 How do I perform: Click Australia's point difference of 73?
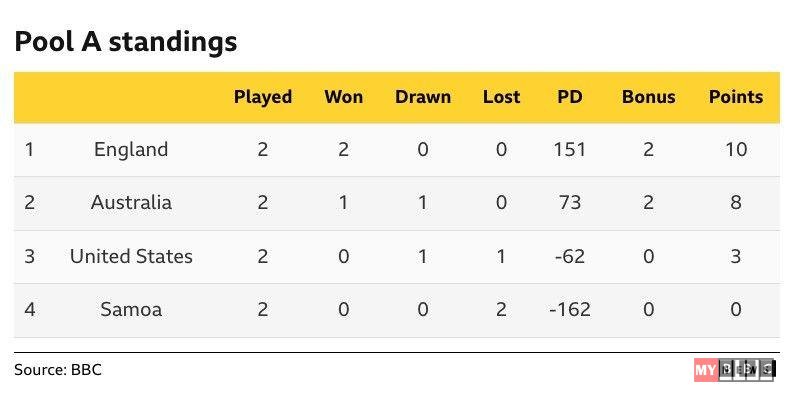[x=570, y=203]
